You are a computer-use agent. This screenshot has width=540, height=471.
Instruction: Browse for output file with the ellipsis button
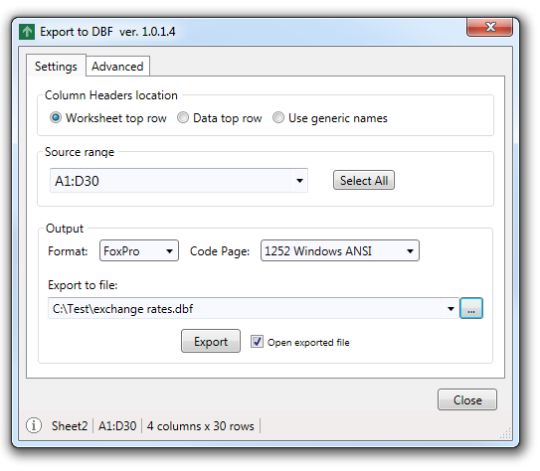click(x=471, y=308)
